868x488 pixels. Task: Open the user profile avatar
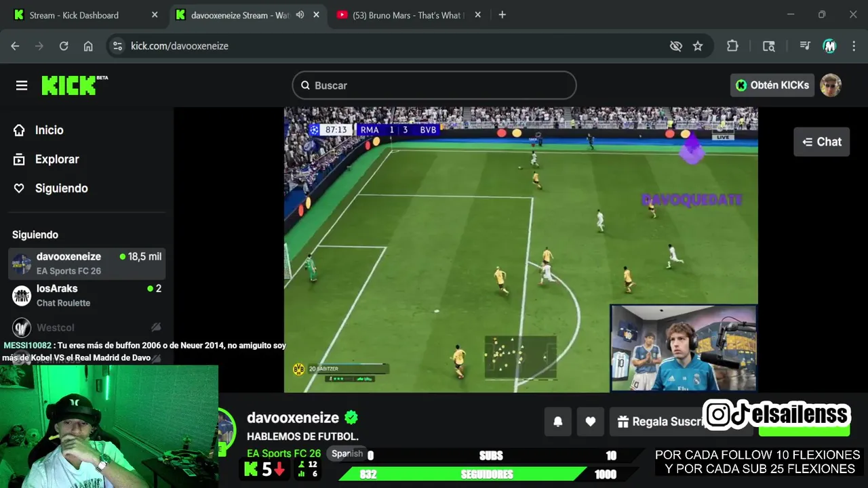click(x=831, y=85)
